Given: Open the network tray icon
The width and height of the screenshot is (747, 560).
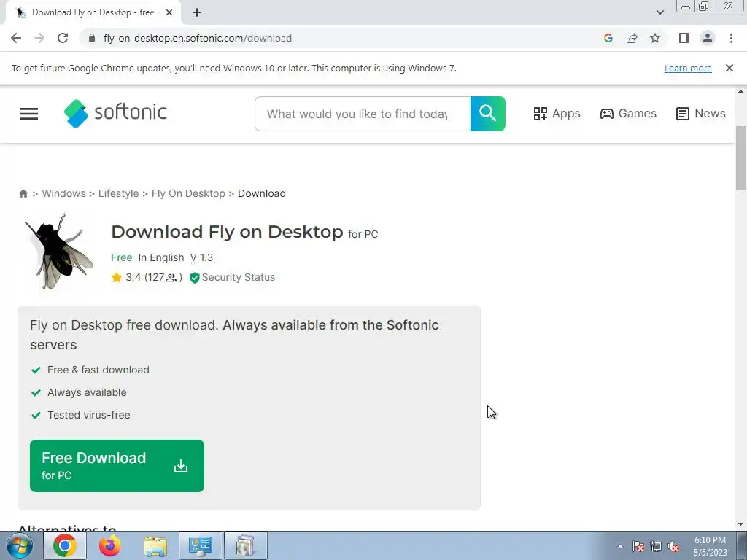Looking at the screenshot, I should [656, 546].
